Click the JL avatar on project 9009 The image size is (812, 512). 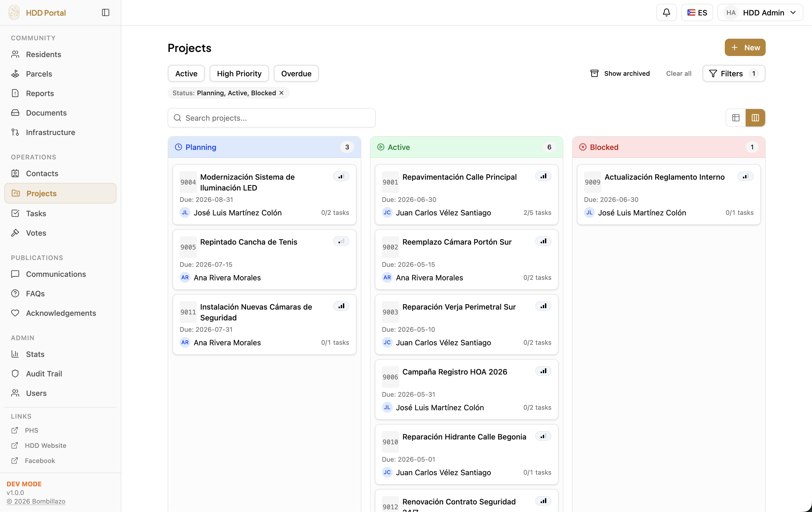coord(589,212)
